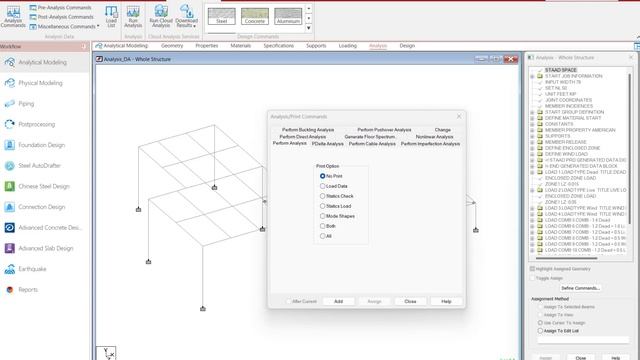The image size is (640, 360).
Task: Select Load Data print option
Action: (x=322, y=186)
